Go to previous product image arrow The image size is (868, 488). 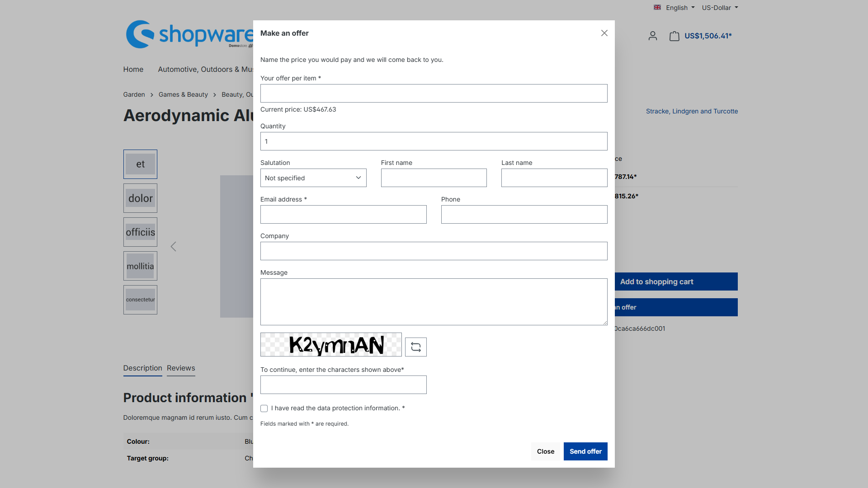pyautogui.click(x=173, y=246)
